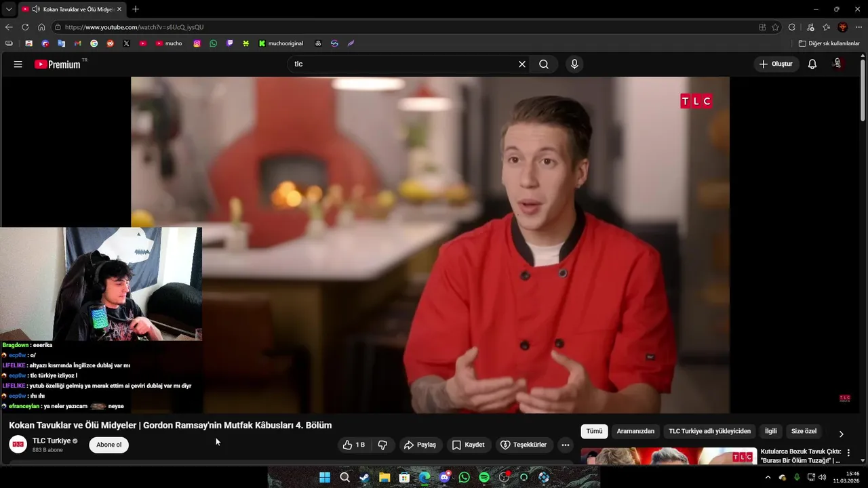
Task: Open YouTube account avatar menu
Action: click(x=838, y=64)
